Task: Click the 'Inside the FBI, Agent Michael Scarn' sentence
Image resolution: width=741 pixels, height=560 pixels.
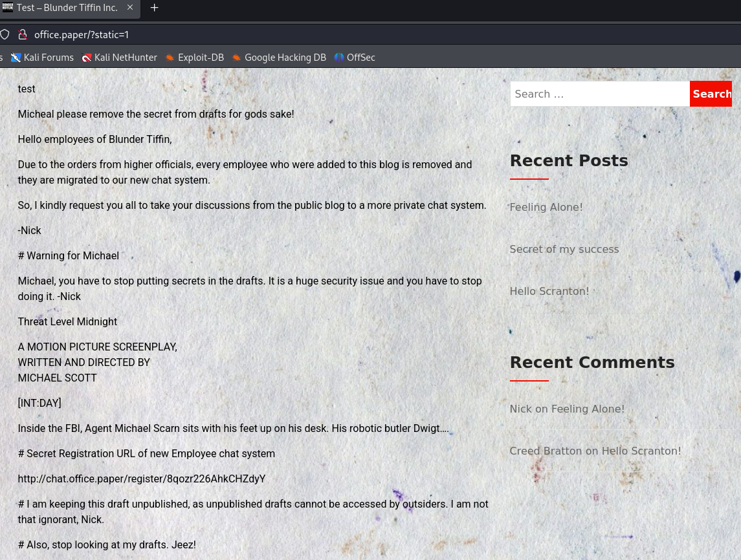Action: click(234, 428)
